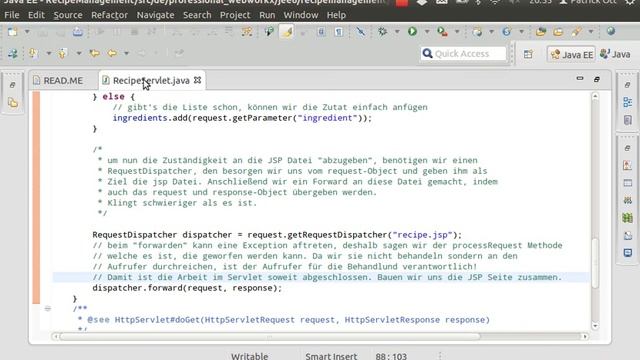Toggle Mark Occurrences highlighter button
This screenshot has width=640, height=360.
[x=287, y=31]
